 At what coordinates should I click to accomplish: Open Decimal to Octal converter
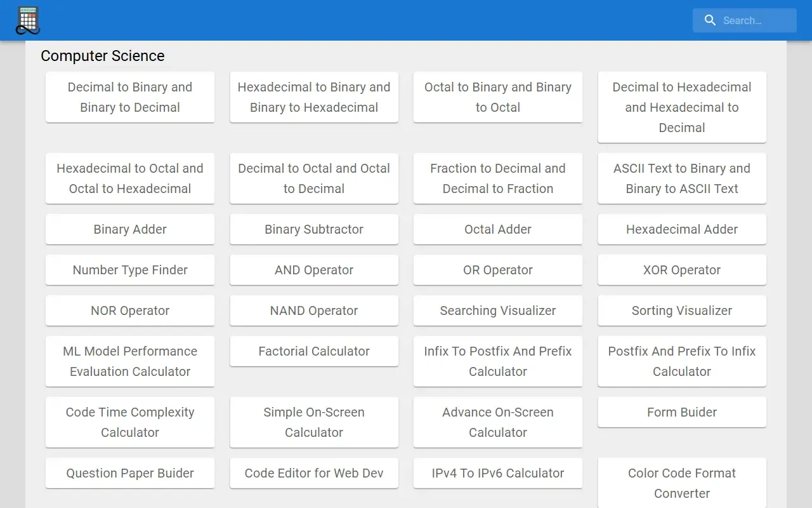point(314,178)
